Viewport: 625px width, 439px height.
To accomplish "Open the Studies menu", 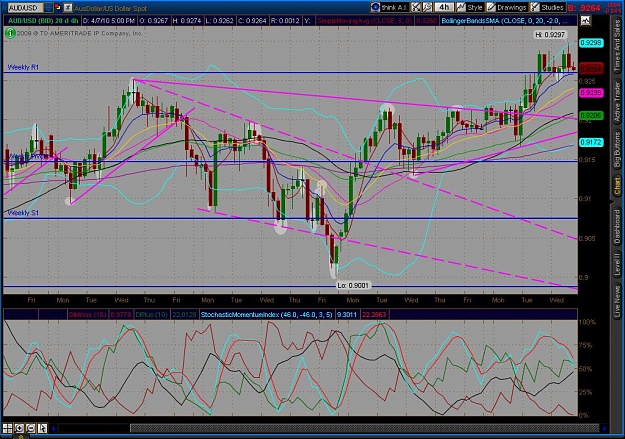I will [x=548, y=7].
